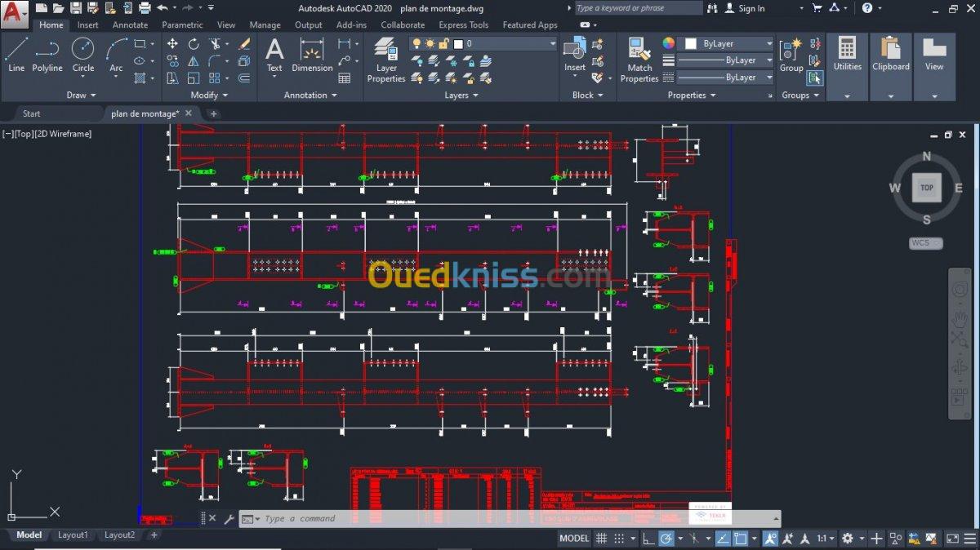This screenshot has width=980, height=550.
Task: Toggle Ortho mode in status bar
Action: point(648,539)
